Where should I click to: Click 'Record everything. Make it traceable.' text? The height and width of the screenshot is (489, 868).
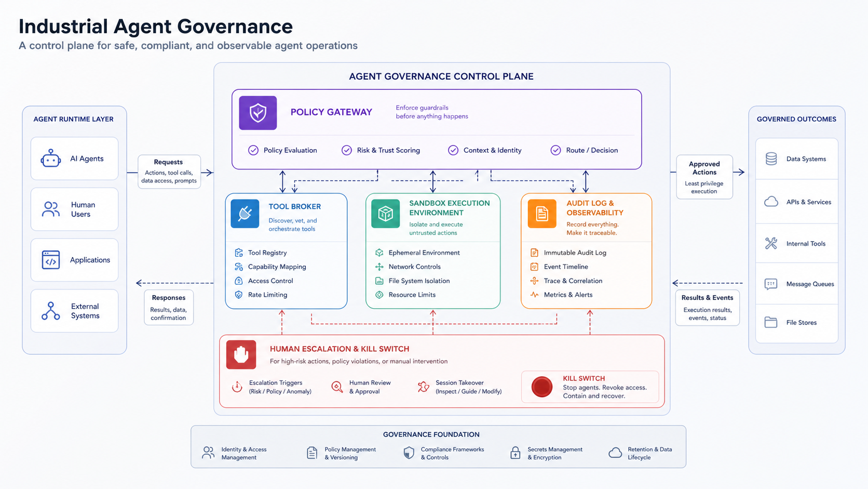coord(592,229)
